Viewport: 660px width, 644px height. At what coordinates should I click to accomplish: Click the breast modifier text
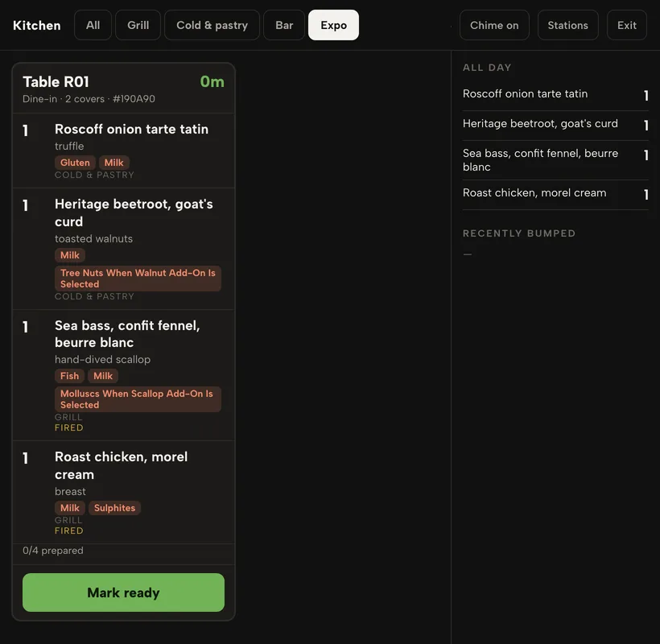point(70,491)
